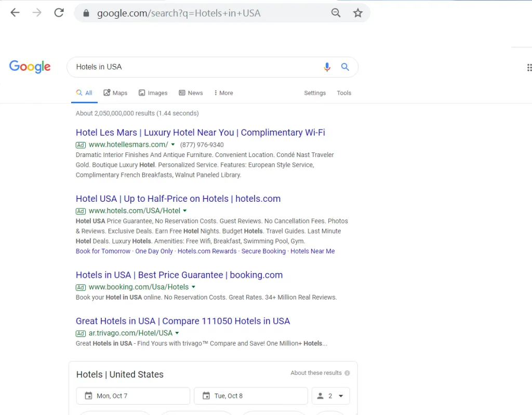
Task: Click the calendar icon next to Mon, Oct 7
Action: click(x=88, y=396)
